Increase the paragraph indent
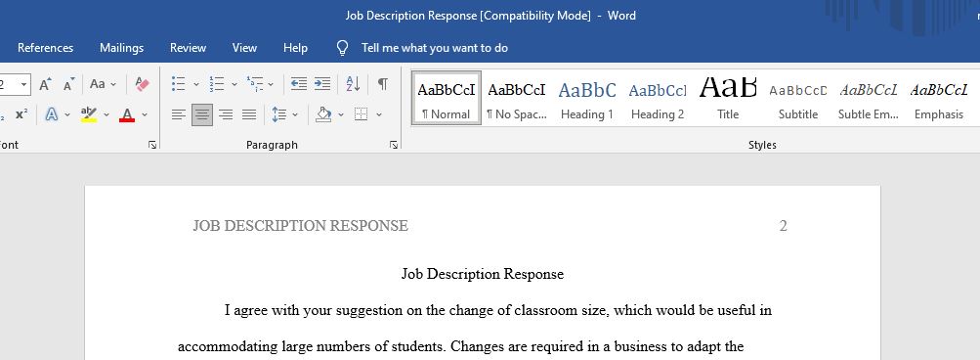Image resolution: width=980 pixels, height=360 pixels. (x=322, y=84)
